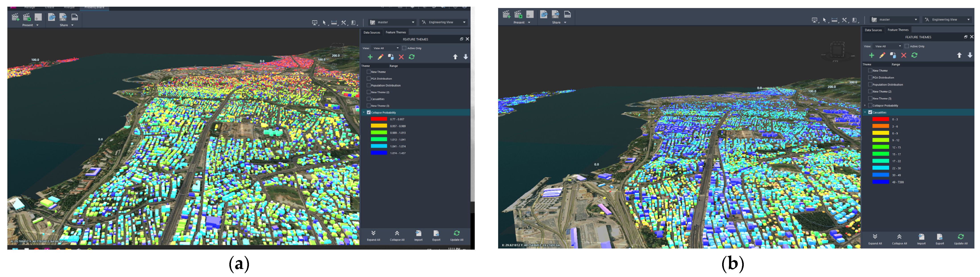The image size is (980, 277).
Task: Click red swatch for range 0.77 - 0.957
Action: pos(378,119)
